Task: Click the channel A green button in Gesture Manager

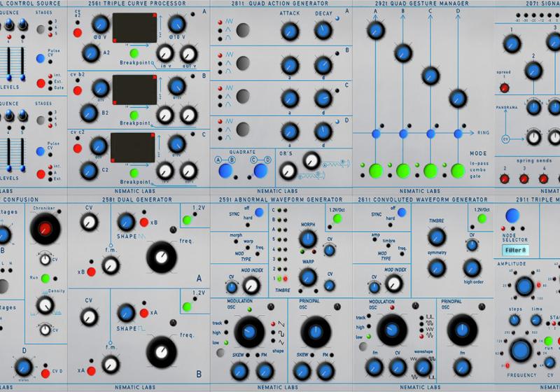Action: pyautogui.click(x=376, y=171)
